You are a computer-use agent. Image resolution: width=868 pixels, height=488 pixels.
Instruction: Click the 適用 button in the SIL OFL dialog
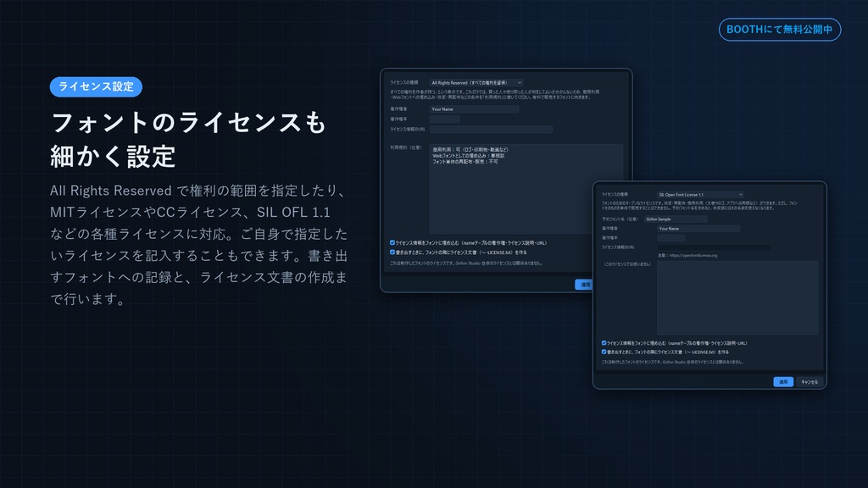tap(783, 382)
